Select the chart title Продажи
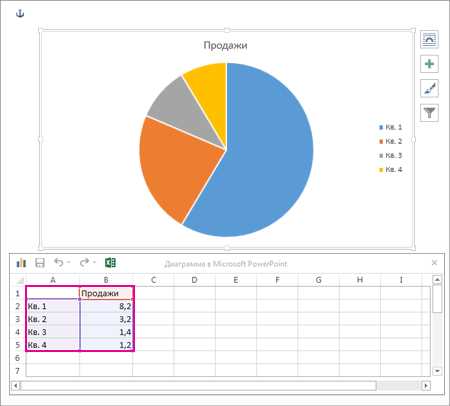This screenshot has width=450, height=406. [x=225, y=45]
